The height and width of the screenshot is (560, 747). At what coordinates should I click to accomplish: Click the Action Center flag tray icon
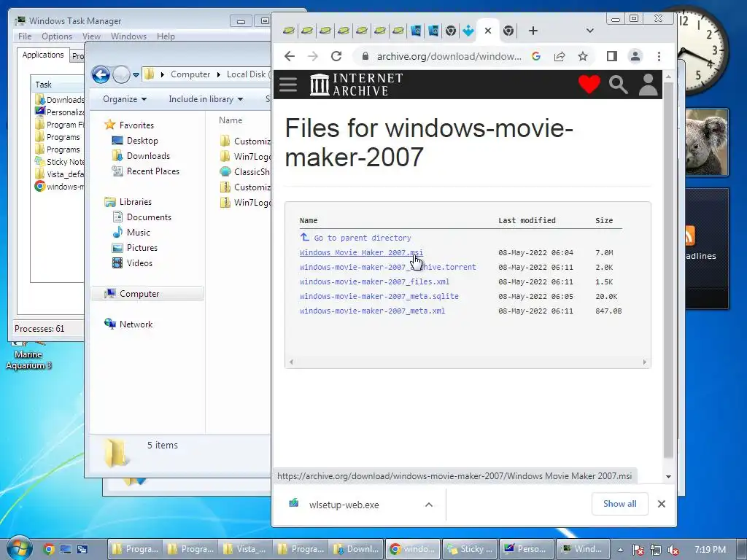(638, 550)
